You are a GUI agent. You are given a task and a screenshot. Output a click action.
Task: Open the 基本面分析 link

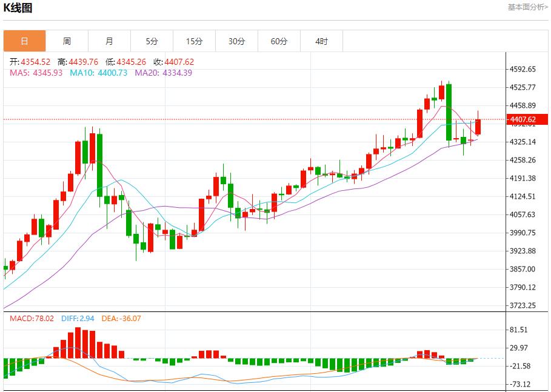pos(527,7)
